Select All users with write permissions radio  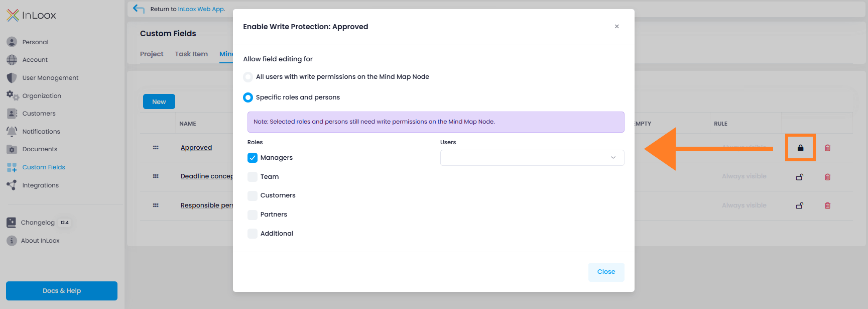coord(248,77)
